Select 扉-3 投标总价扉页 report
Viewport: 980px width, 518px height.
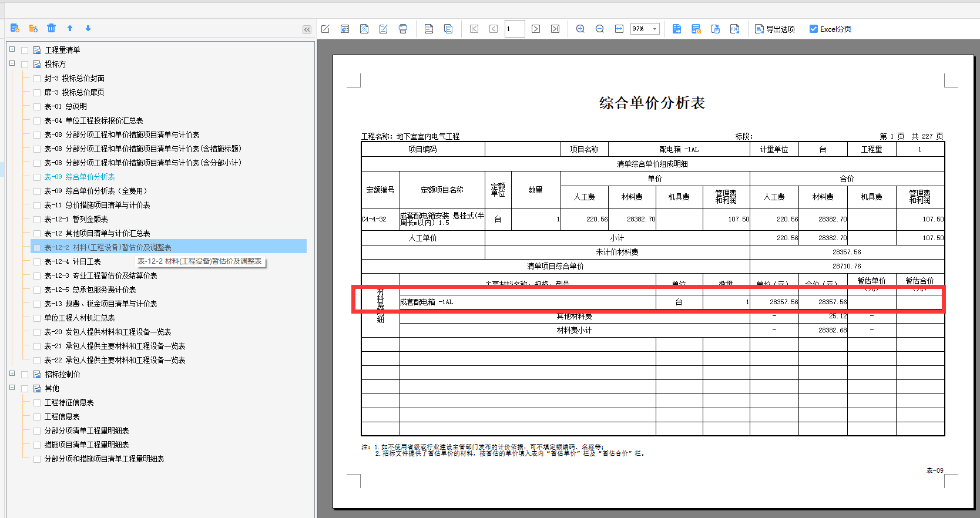tap(74, 92)
